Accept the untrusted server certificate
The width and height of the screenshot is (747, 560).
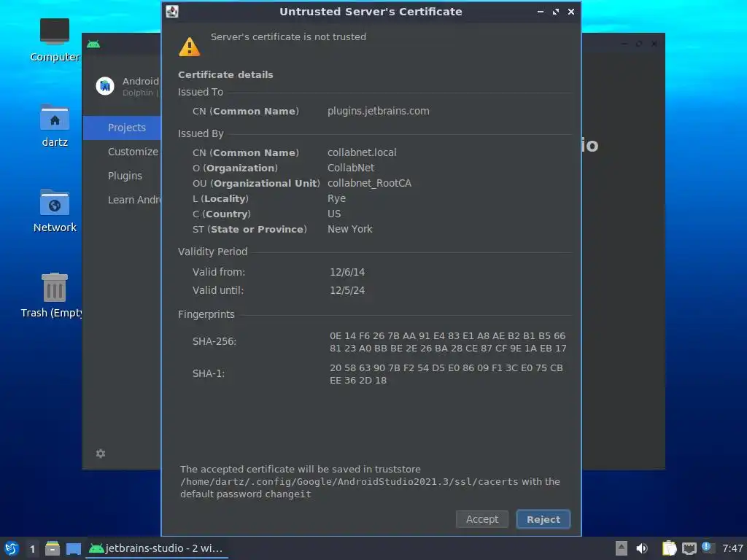[x=481, y=519]
